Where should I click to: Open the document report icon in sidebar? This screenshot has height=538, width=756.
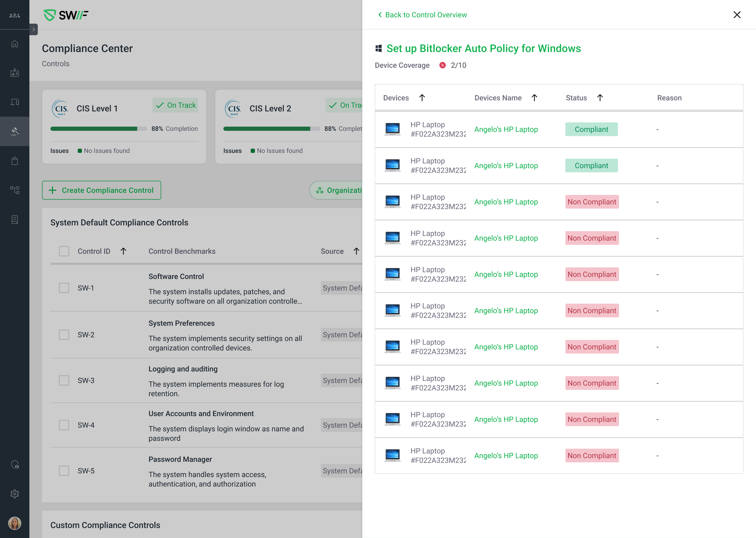(x=14, y=220)
